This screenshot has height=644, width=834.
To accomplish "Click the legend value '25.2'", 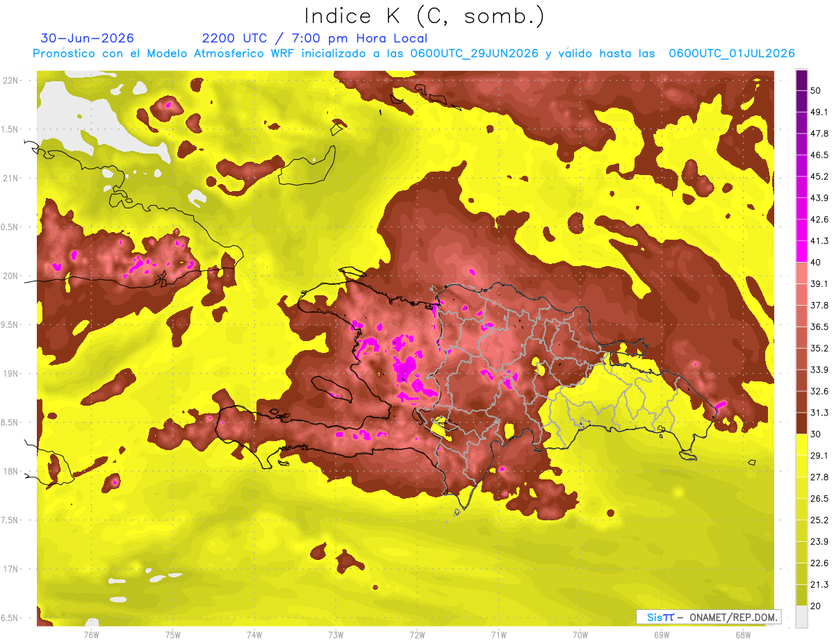I will [x=819, y=520].
